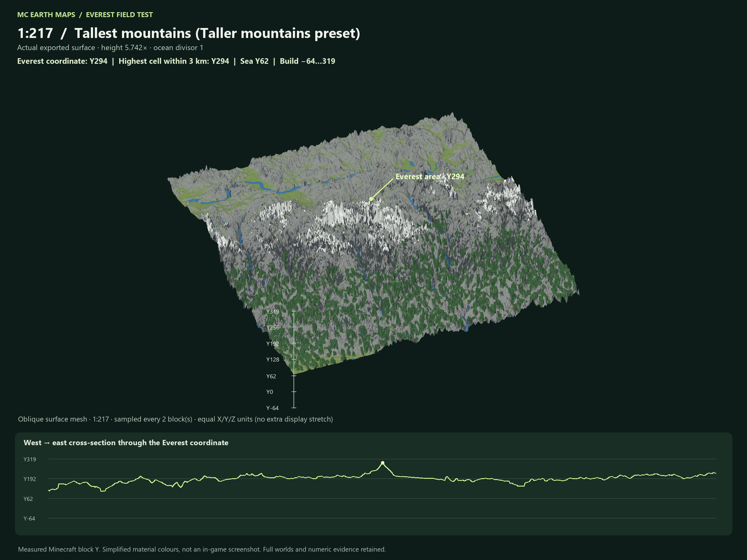Click the 'Y62' label on mesh vertical axis
This screenshot has height=560, width=747.
pyautogui.click(x=271, y=376)
